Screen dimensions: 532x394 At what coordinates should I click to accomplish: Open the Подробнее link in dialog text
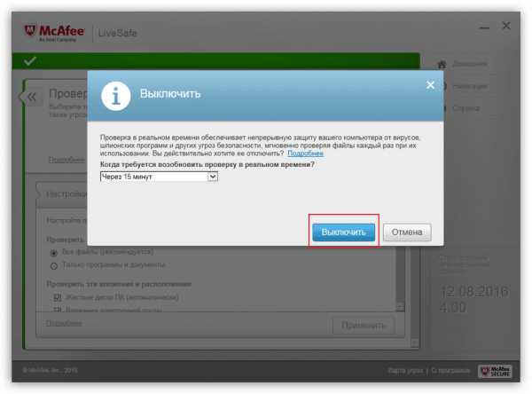click(305, 154)
